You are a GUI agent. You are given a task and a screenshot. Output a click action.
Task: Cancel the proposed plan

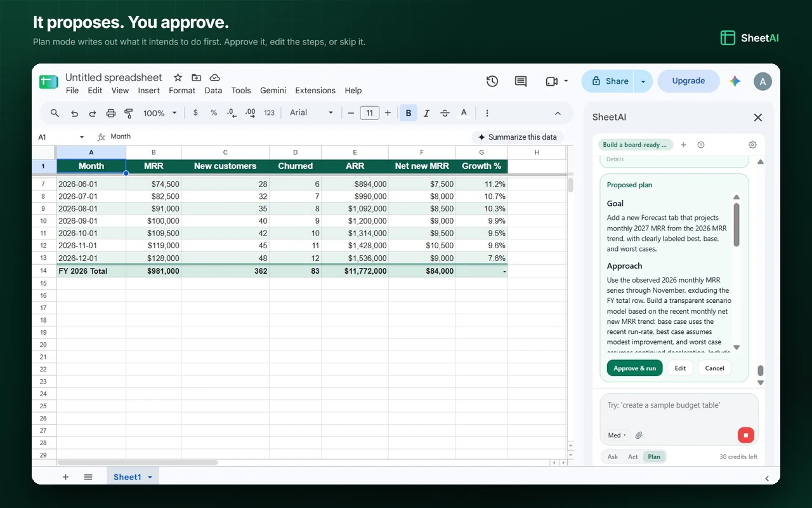714,368
